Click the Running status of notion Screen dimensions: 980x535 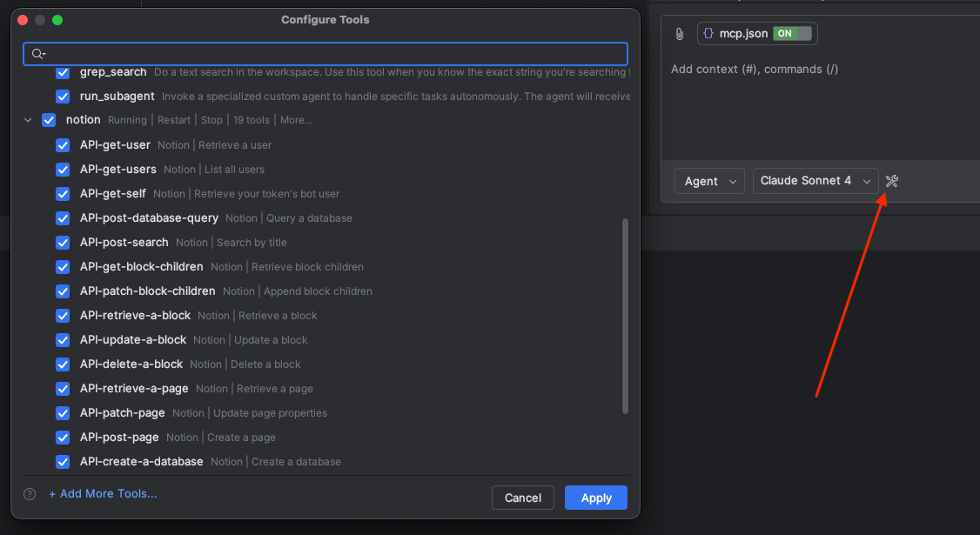127,120
